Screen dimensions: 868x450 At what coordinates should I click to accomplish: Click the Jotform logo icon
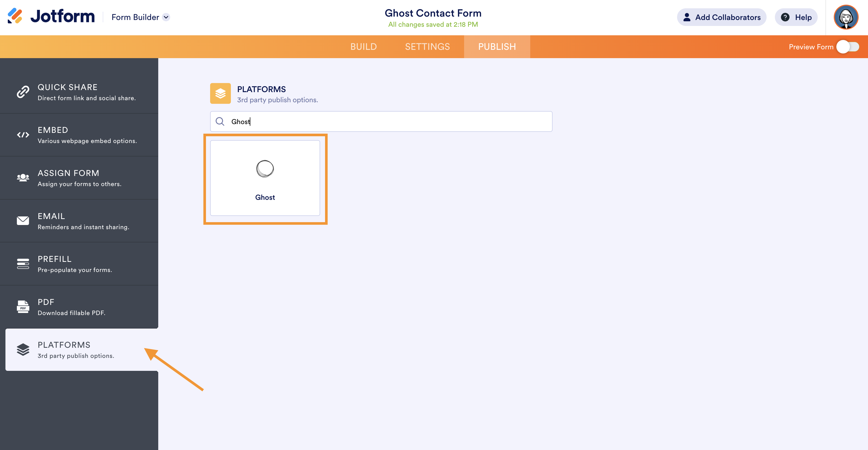(15, 16)
